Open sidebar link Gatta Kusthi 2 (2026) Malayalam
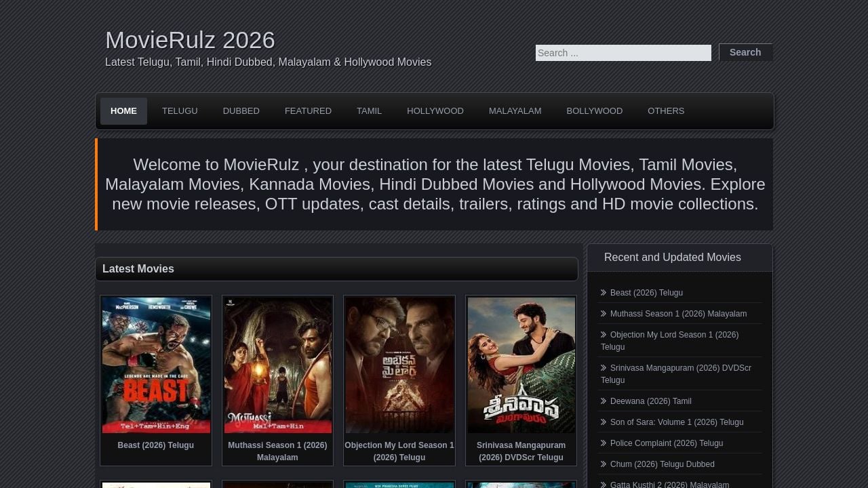The image size is (868, 488). coord(669,483)
